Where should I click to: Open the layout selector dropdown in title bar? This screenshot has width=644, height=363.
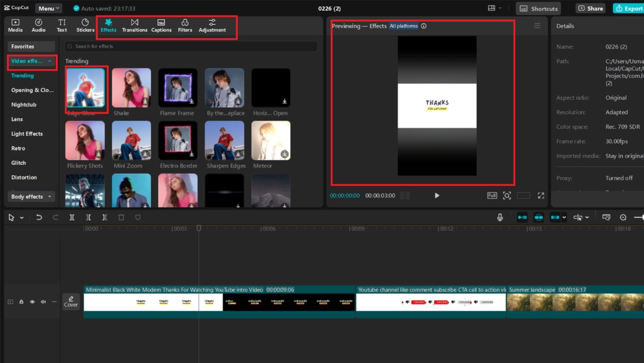tap(494, 8)
